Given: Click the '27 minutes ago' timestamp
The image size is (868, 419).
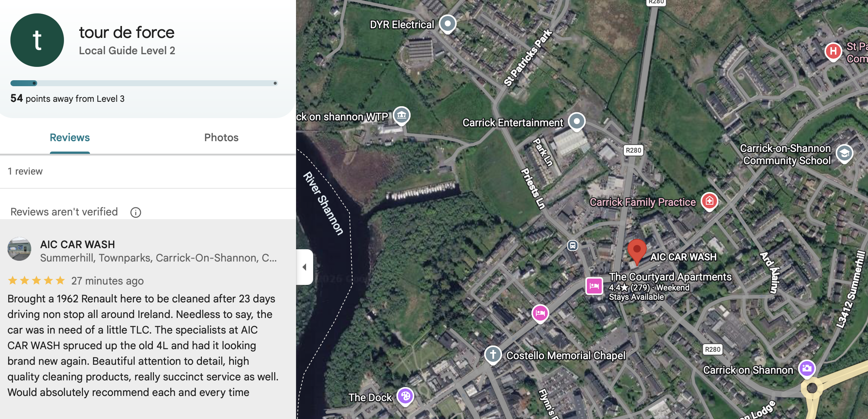Looking at the screenshot, I should tap(107, 281).
